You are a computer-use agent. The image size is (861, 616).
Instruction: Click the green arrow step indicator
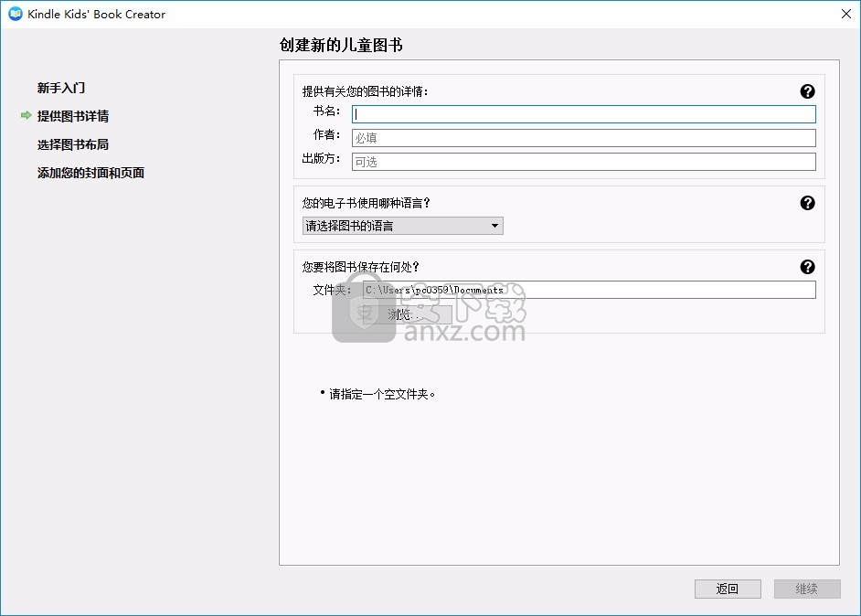(x=26, y=115)
